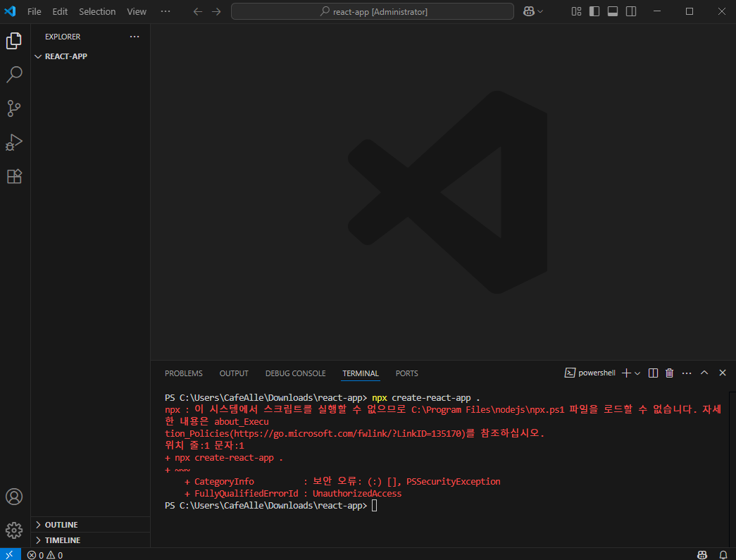The image size is (736, 560).
Task: Click the terminal vertical scrollbar
Action: click(x=732, y=469)
